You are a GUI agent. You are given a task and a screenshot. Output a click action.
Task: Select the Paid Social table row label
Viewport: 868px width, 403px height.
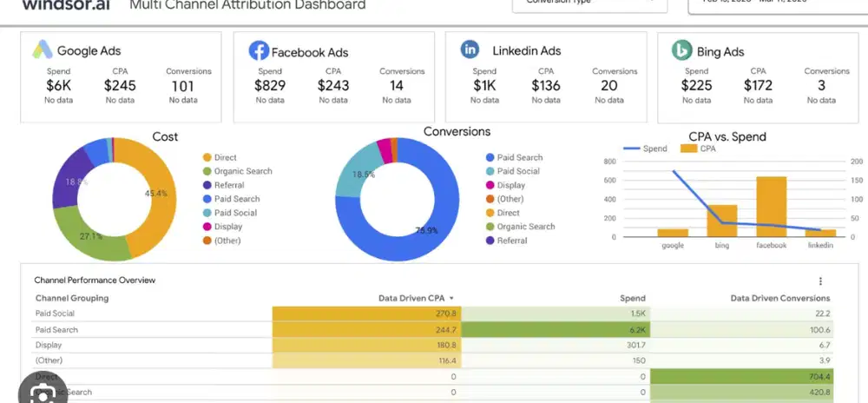coord(56,314)
